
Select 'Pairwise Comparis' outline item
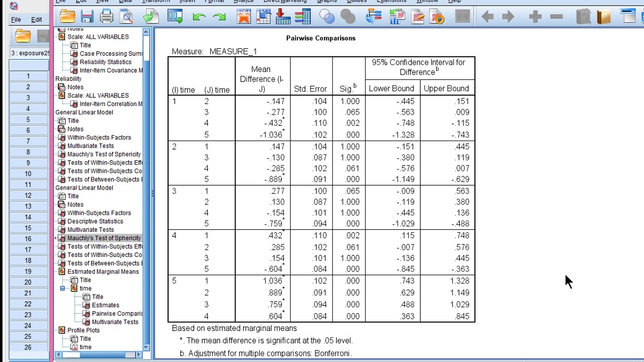117,314
